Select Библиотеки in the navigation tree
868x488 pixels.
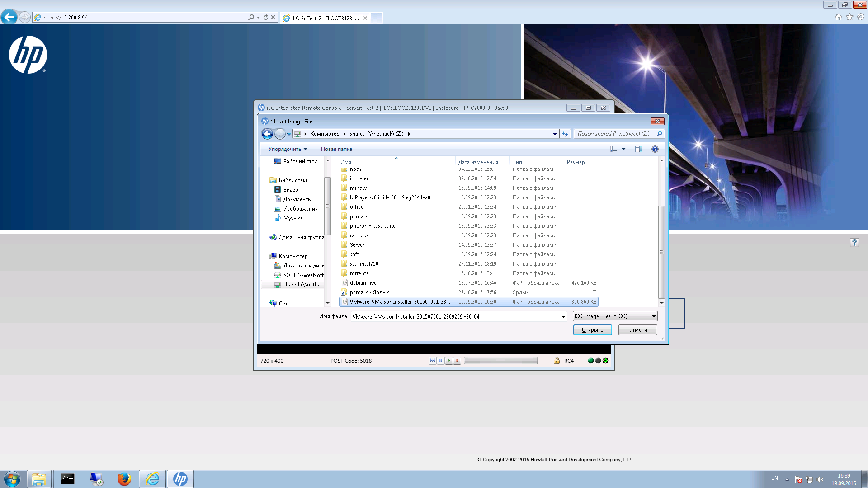point(289,180)
